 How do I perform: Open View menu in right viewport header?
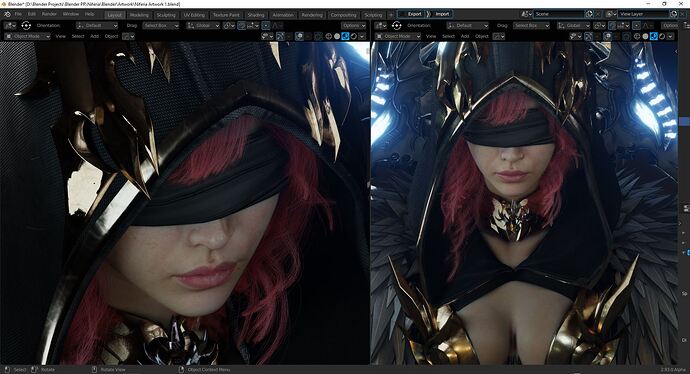pyautogui.click(x=431, y=37)
